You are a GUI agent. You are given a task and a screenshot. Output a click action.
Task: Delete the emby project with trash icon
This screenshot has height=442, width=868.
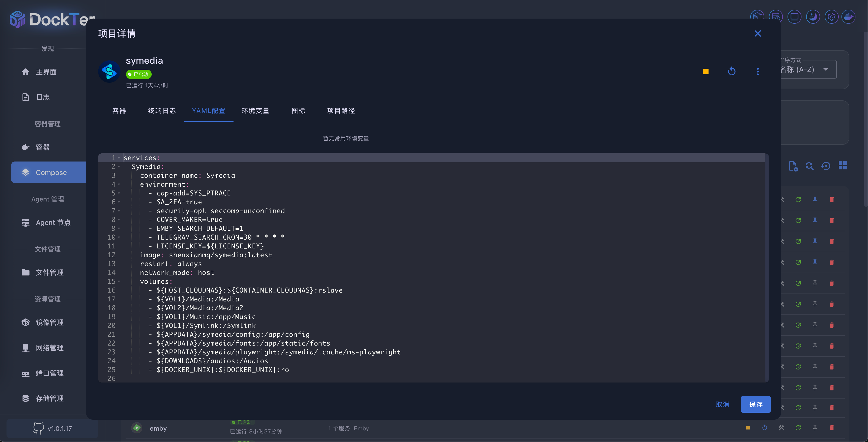click(831, 428)
